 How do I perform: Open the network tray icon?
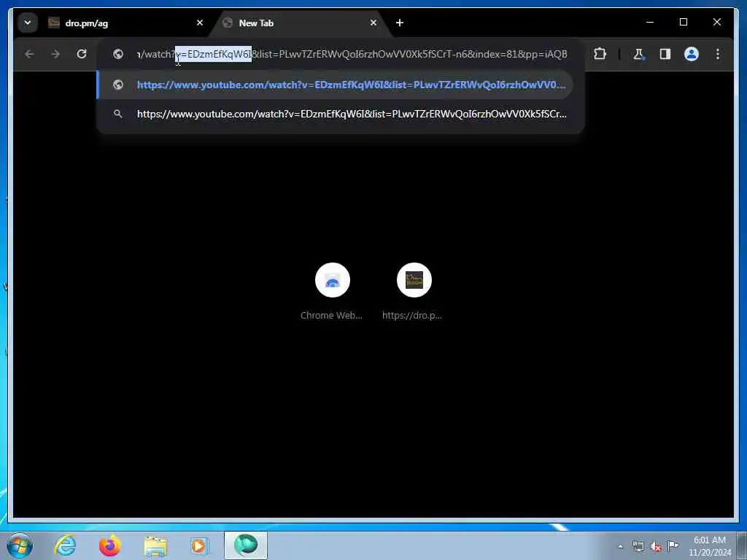[638, 547]
